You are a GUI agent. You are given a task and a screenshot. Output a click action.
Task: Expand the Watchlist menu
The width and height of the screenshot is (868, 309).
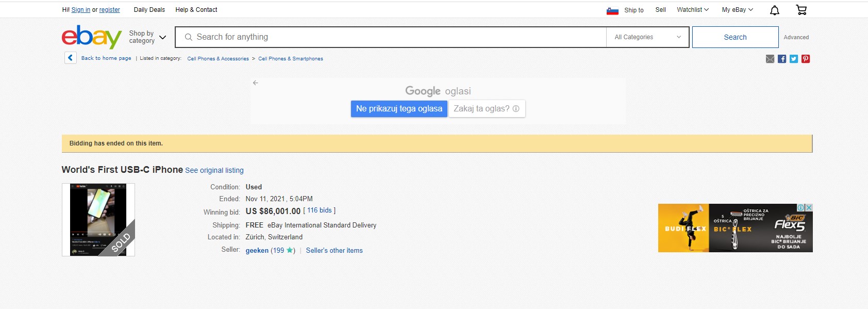click(692, 10)
